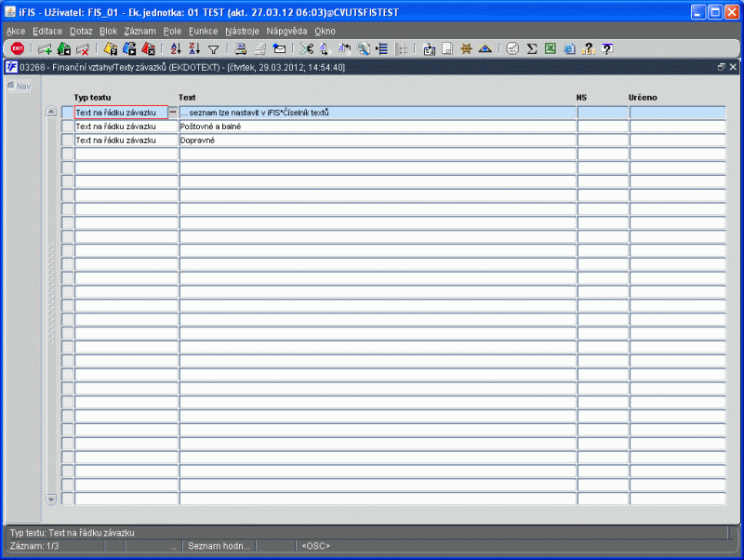Click the red cancel-query icon

pos(148,48)
